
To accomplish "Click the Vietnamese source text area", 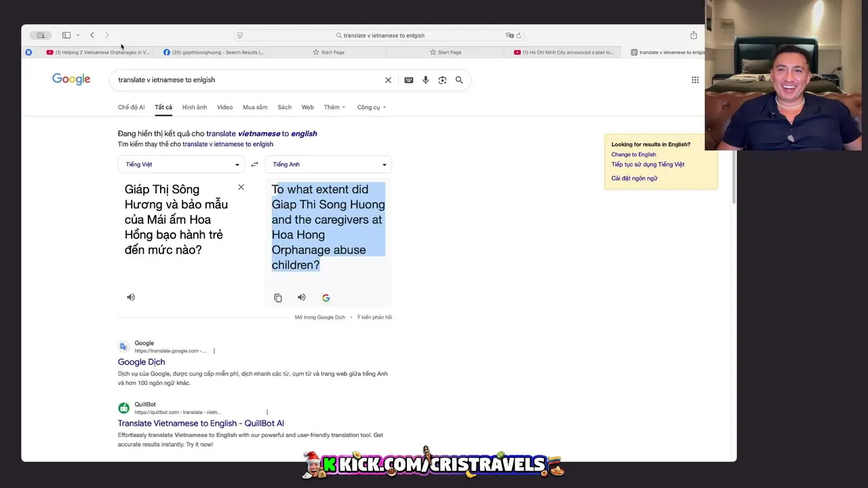I will pyautogui.click(x=176, y=220).
